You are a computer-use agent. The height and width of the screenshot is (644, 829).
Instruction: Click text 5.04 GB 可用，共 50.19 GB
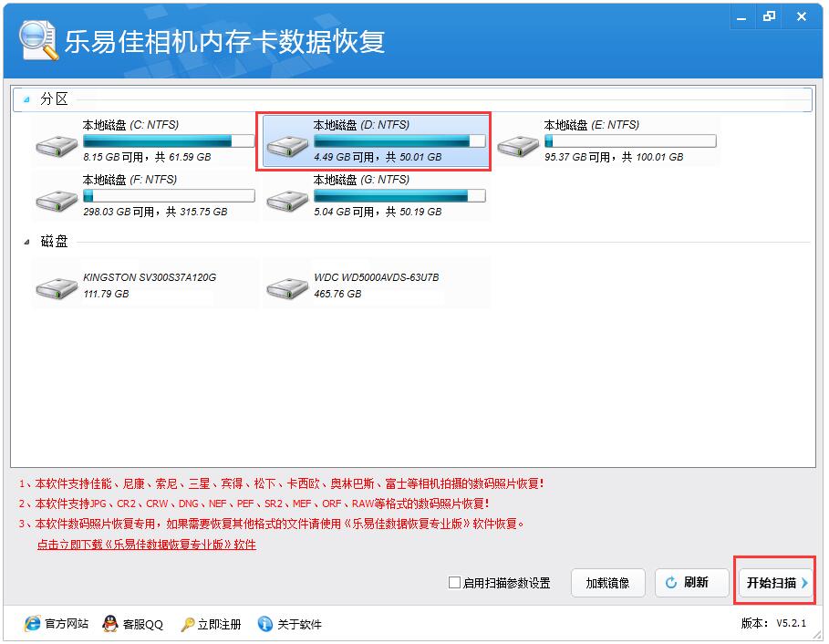coord(378,212)
